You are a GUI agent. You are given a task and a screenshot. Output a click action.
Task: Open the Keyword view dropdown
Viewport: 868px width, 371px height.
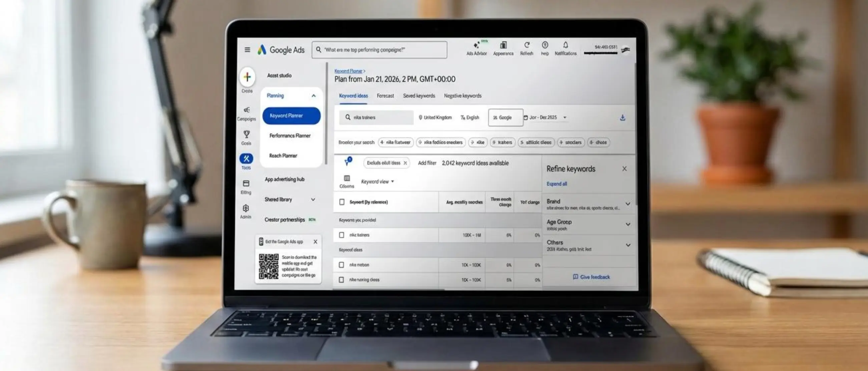377,181
